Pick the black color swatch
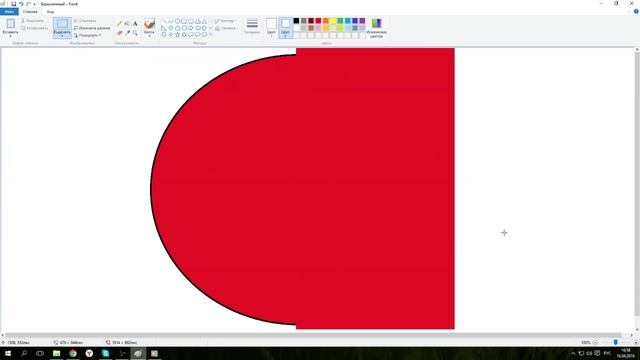Screen dimensions: 640x360 296,21
